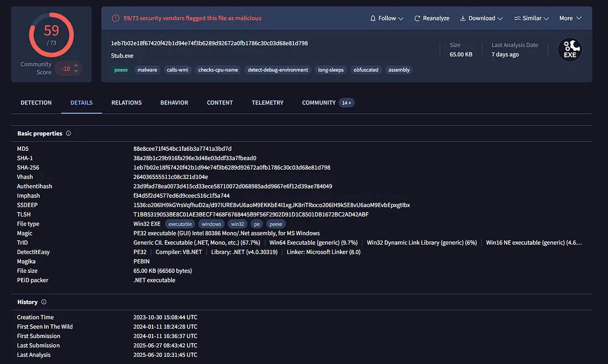Expand the More options menu
The width and height of the screenshot is (608, 364).
coord(570,18)
